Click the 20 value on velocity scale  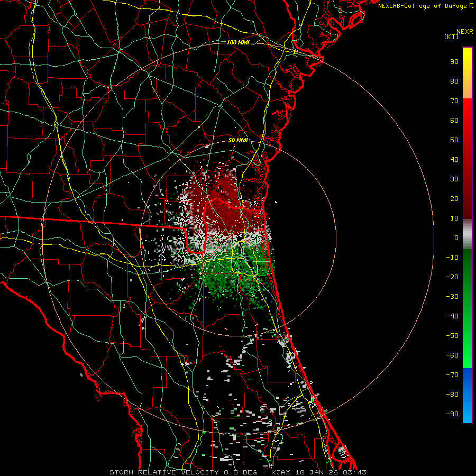(x=454, y=198)
